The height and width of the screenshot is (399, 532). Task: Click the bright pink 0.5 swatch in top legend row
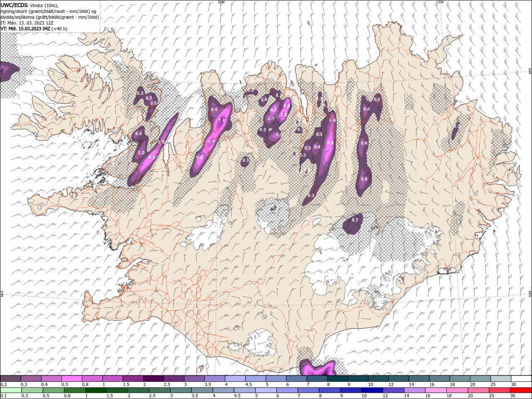[x=72, y=379]
